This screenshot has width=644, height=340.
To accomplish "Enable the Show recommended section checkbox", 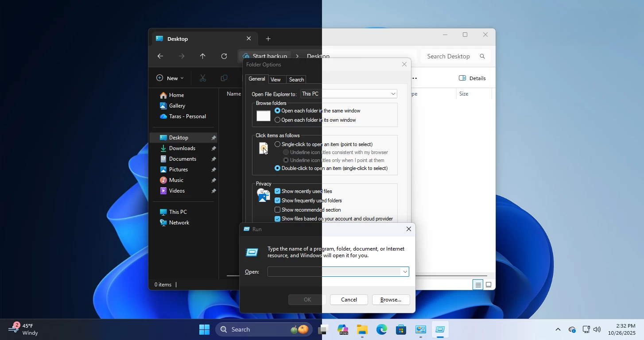I will [278, 210].
